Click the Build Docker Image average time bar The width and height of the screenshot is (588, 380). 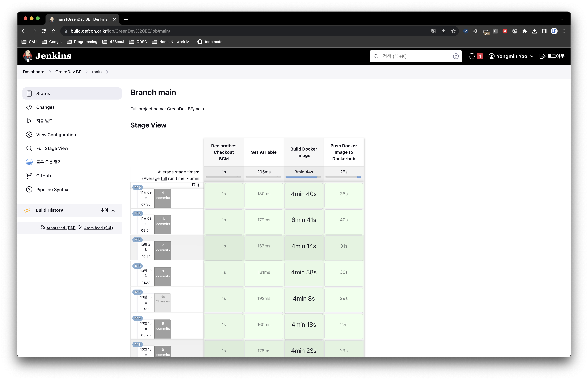tap(304, 177)
